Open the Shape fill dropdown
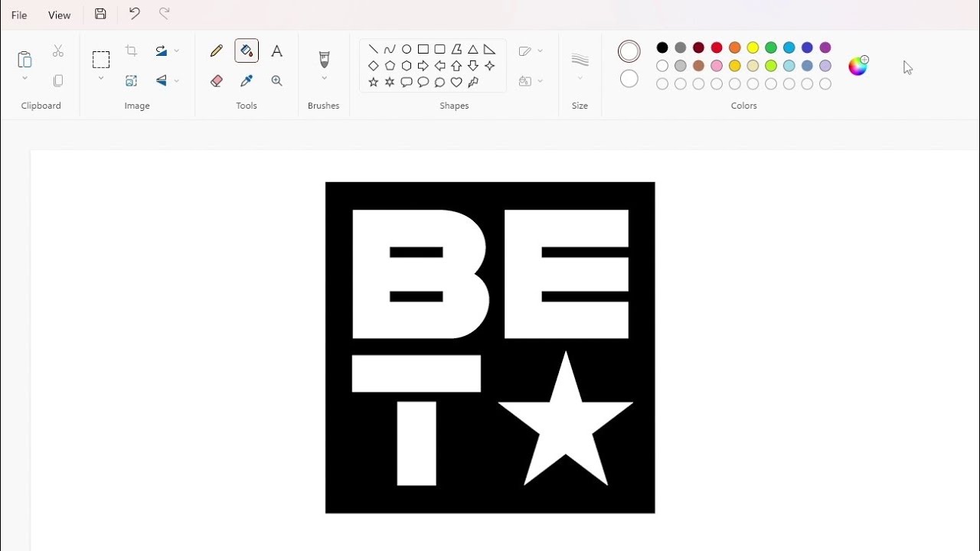The width and height of the screenshot is (980, 551). coord(531,81)
